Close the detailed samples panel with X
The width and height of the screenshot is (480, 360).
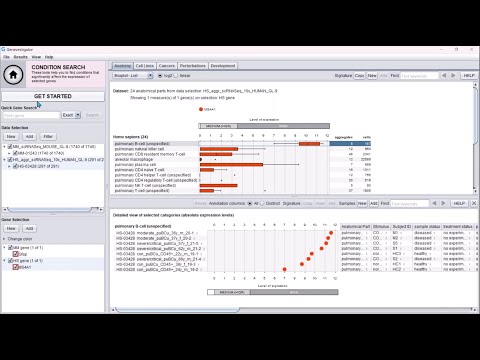point(474,203)
